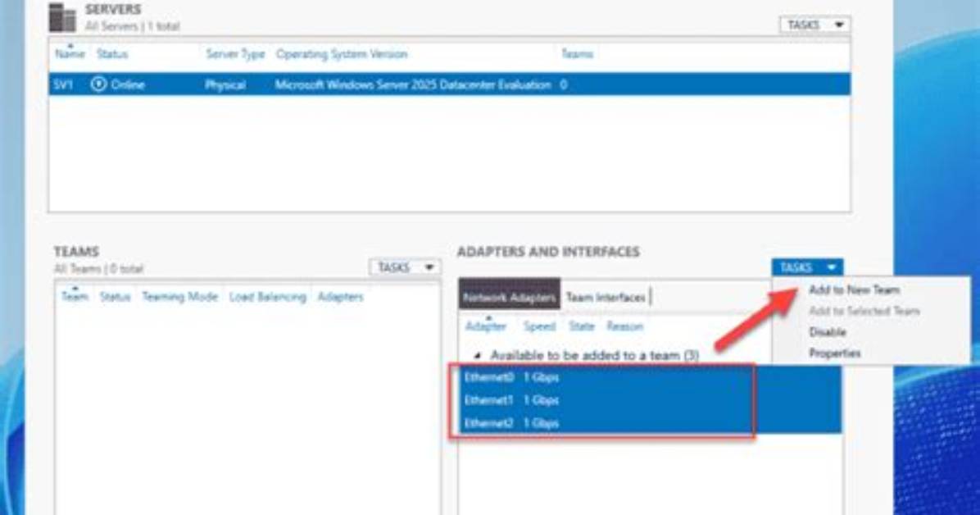Viewport: 980px width, 515px height.
Task: Sort teams by Load Balancing column
Action: [267, 297]
